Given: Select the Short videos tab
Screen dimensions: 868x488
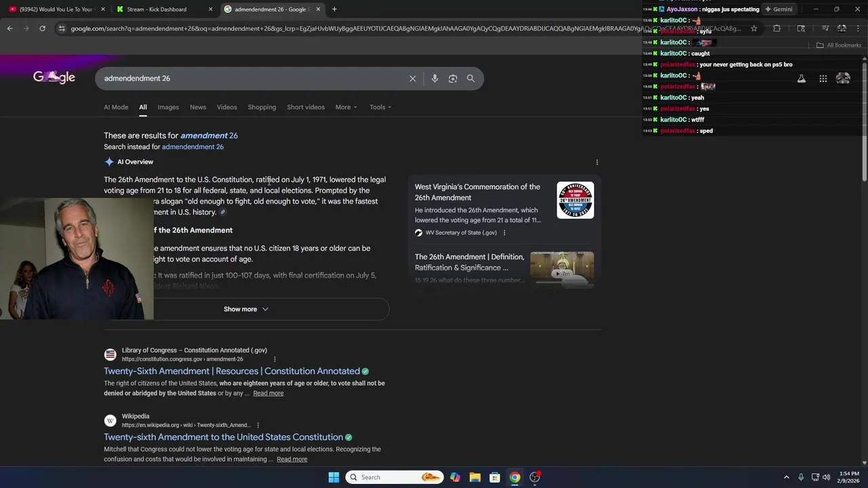Looking at the screenshot, I should coord(306,107).
